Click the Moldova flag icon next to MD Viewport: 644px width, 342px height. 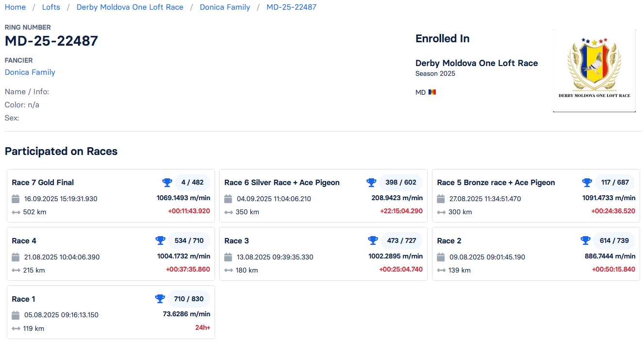click(432, 92)
